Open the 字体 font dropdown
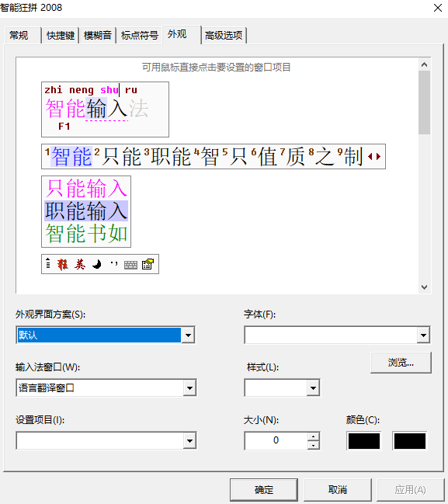 click(423, 335)
